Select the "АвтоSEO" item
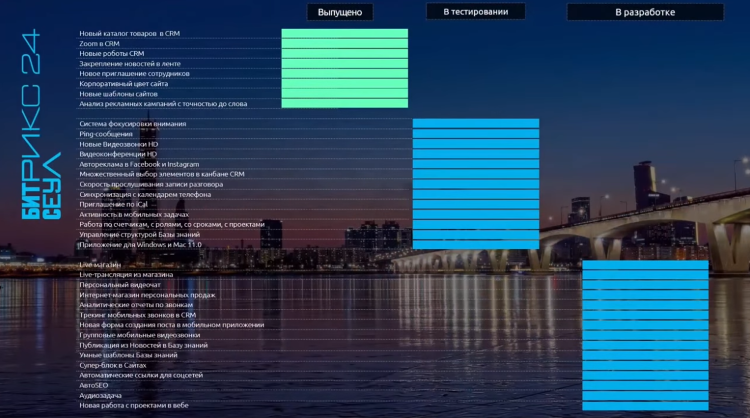 [x=94, y=385]
